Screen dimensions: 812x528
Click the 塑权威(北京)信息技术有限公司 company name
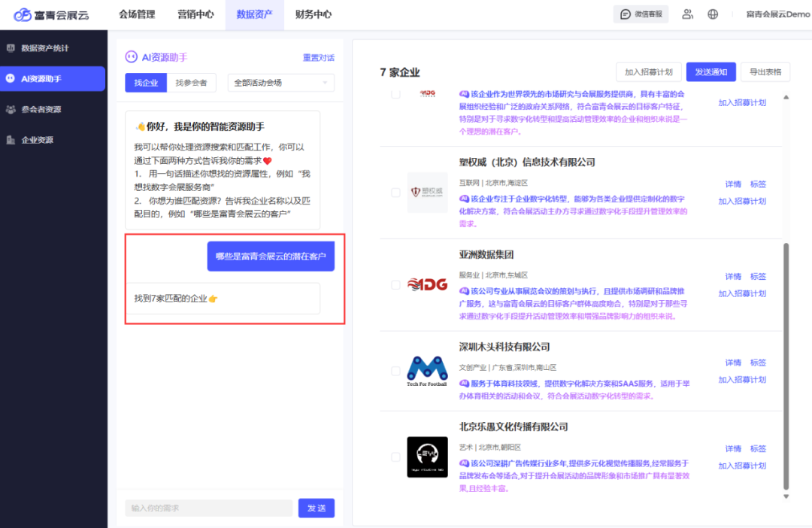[527, 162]
